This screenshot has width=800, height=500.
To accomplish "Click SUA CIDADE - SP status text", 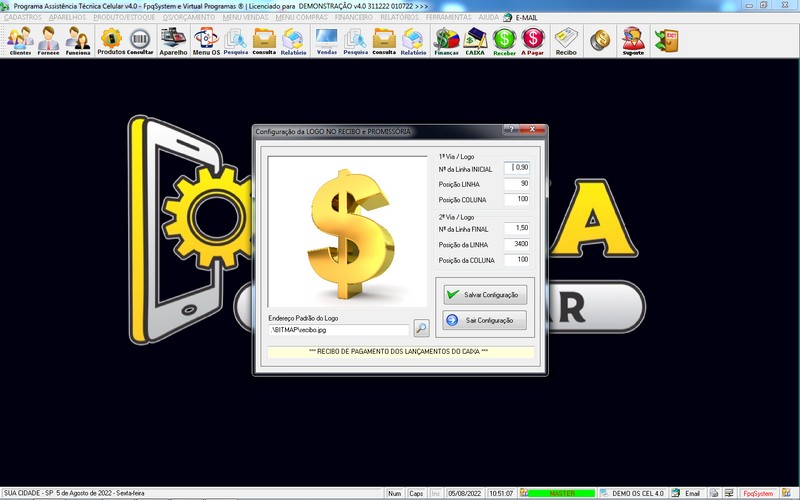I will click(x=28, y=493).
